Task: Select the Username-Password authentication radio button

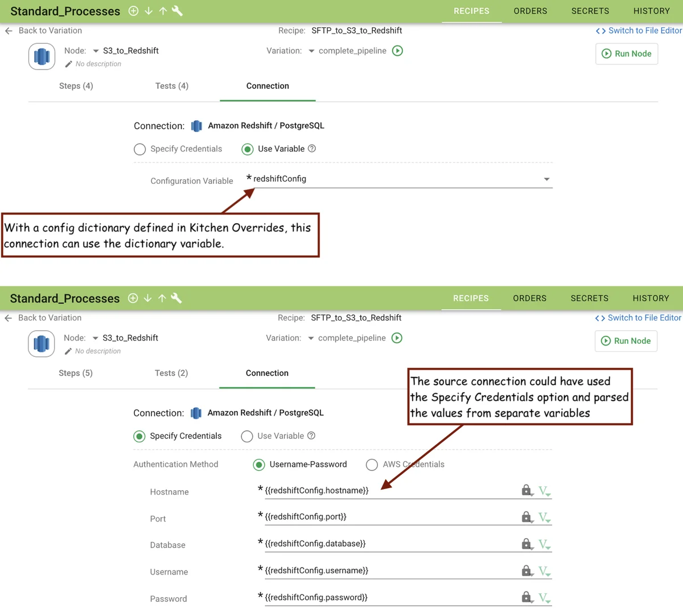Action: pyautogui.click(x=259, y=465)
